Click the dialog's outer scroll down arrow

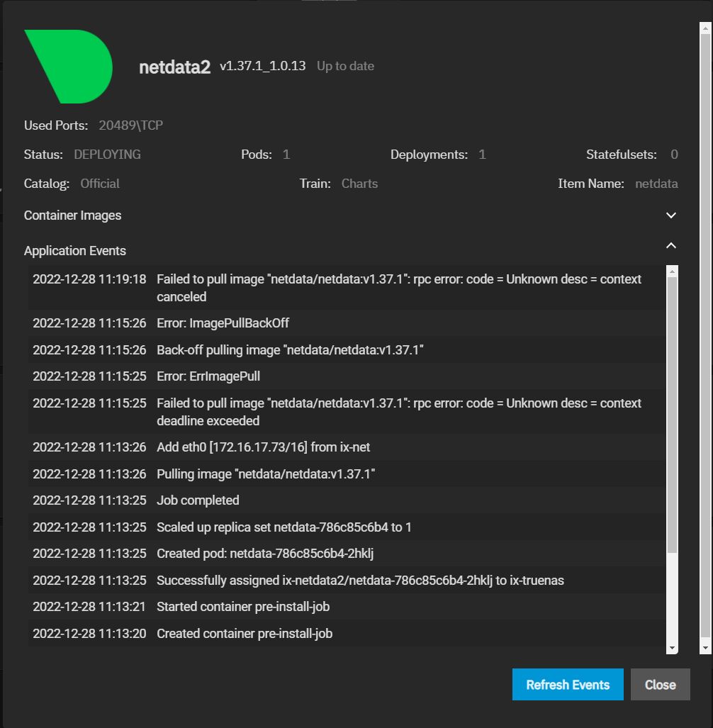(705, 648)
